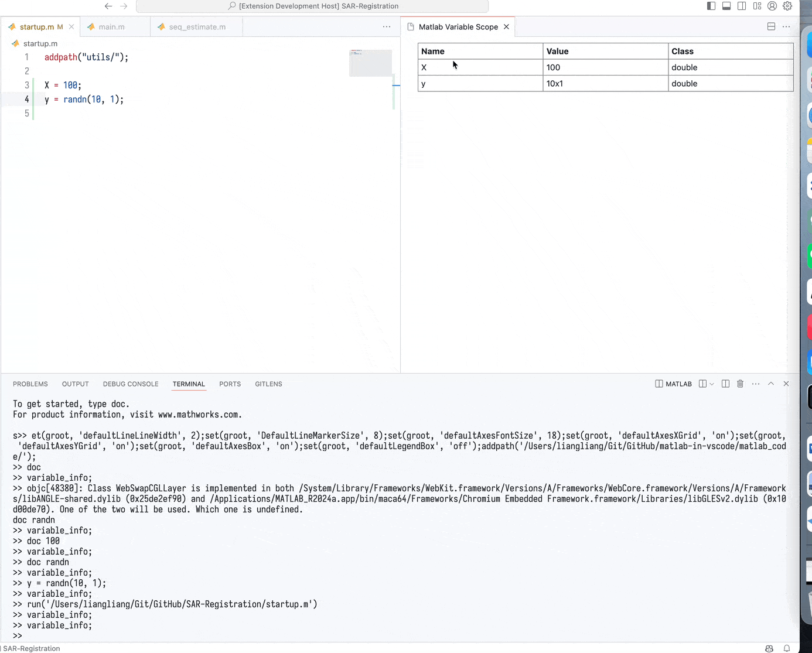Expand the terminal launch profile dropdown chevron
Image resolution: width=812 pixels, height=653 pixels.
tap(712, 384)
